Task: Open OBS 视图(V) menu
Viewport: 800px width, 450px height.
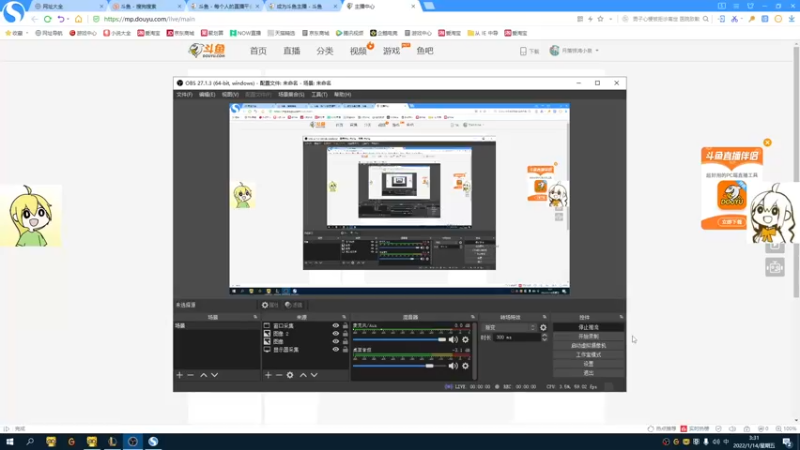Action: pyautogui.click(x=230, y=94)
